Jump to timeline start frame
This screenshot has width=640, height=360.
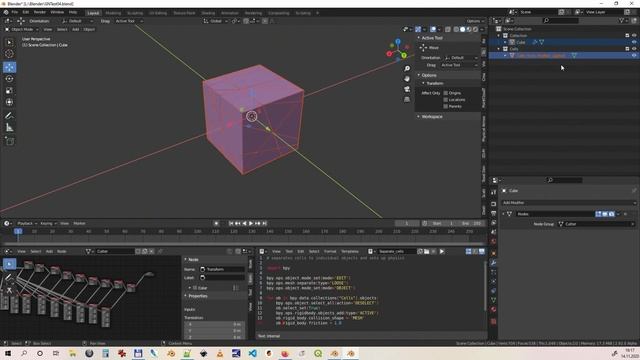click(x=231, y=223)
